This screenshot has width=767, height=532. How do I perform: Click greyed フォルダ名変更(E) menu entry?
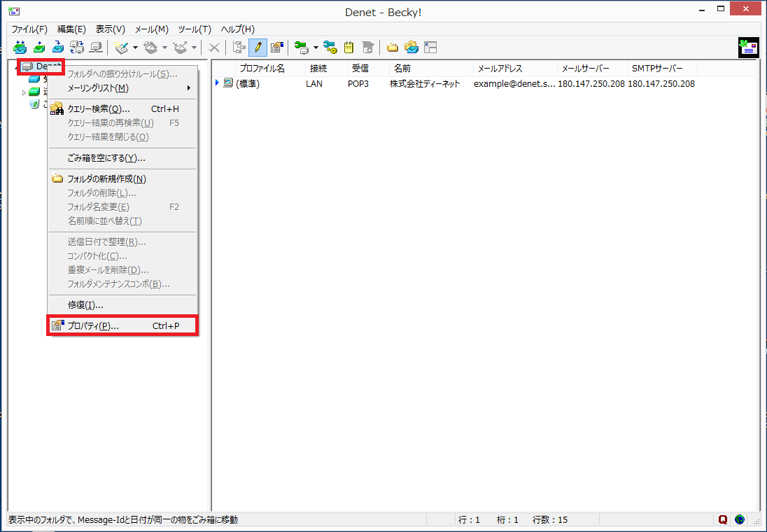[122, 207]
